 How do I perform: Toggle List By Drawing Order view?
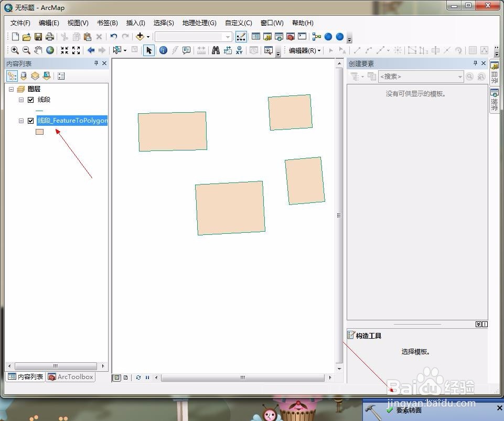pyautogui.click(x=12, y=76)
